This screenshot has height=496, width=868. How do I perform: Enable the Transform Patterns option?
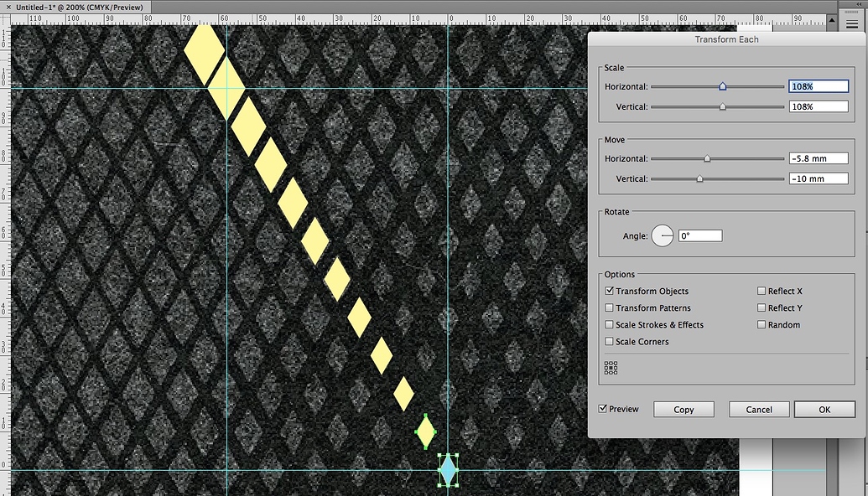pos(609,307)
